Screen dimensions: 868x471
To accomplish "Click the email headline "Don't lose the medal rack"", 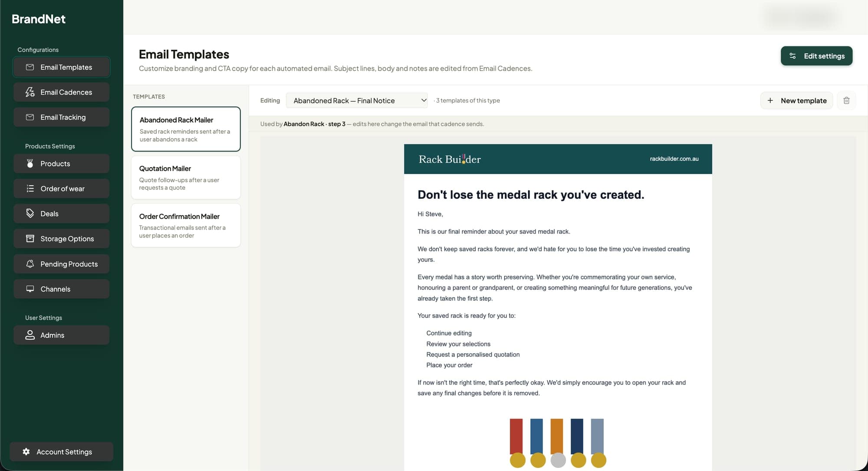I will (531, 194).
